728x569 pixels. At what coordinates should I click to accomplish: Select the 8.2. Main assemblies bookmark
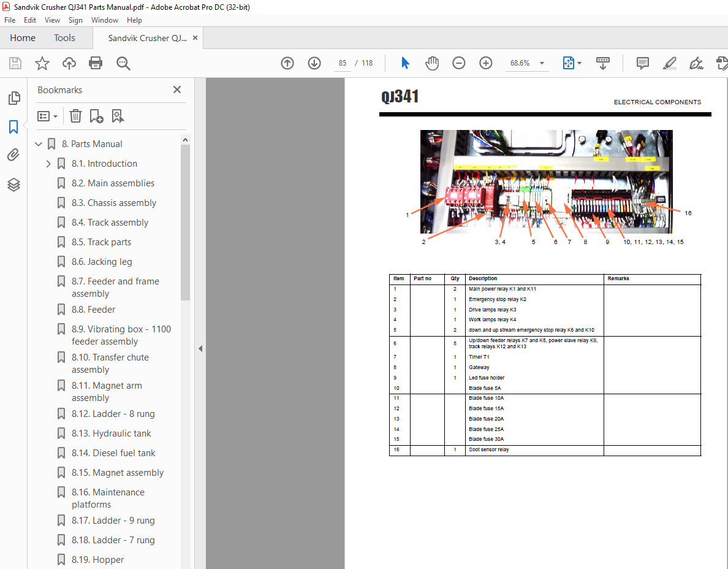pyautogui.click(x=113, y=183)
